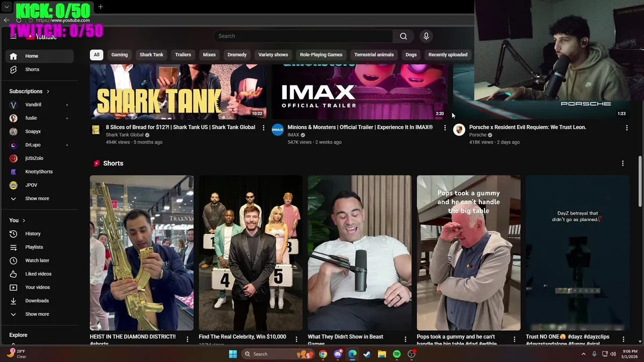Open Liked videos list

point(39,274)
